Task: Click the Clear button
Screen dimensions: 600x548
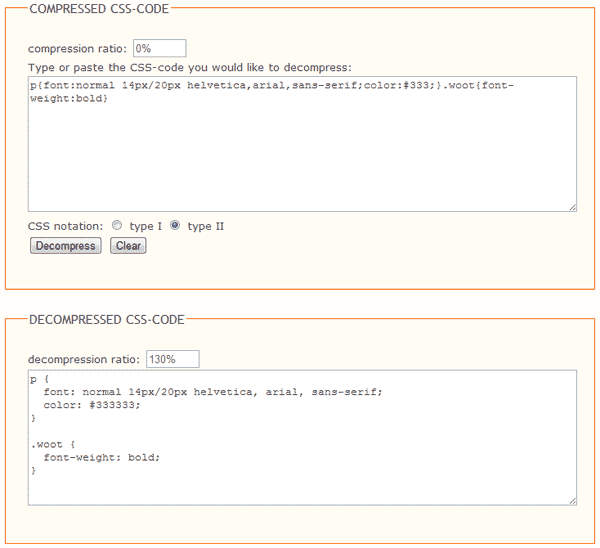Action: [128, 246]
